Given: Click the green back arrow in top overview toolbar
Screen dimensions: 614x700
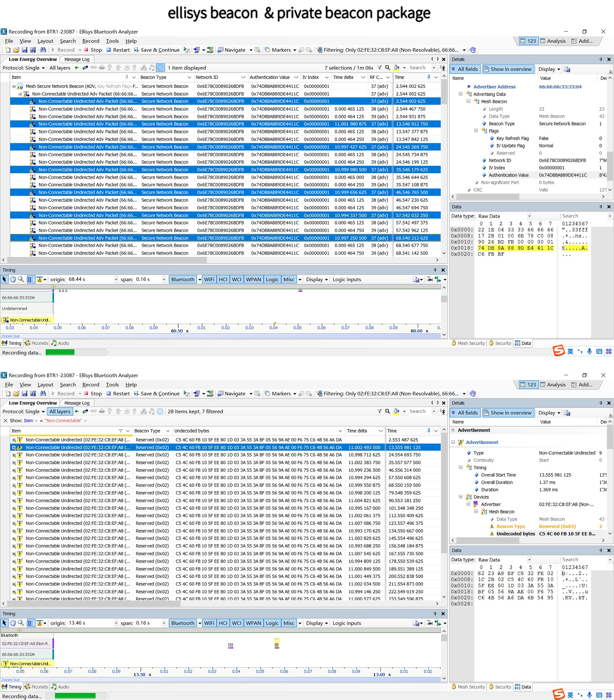Looking at the screenshot, I should tap(77, 68).
